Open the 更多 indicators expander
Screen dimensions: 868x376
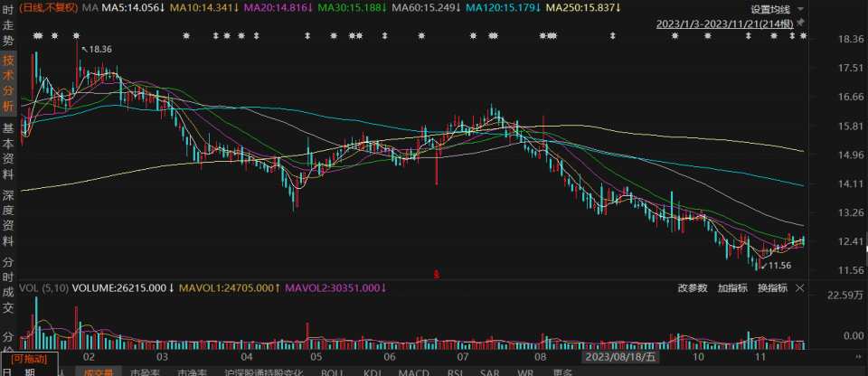point(562,372)
